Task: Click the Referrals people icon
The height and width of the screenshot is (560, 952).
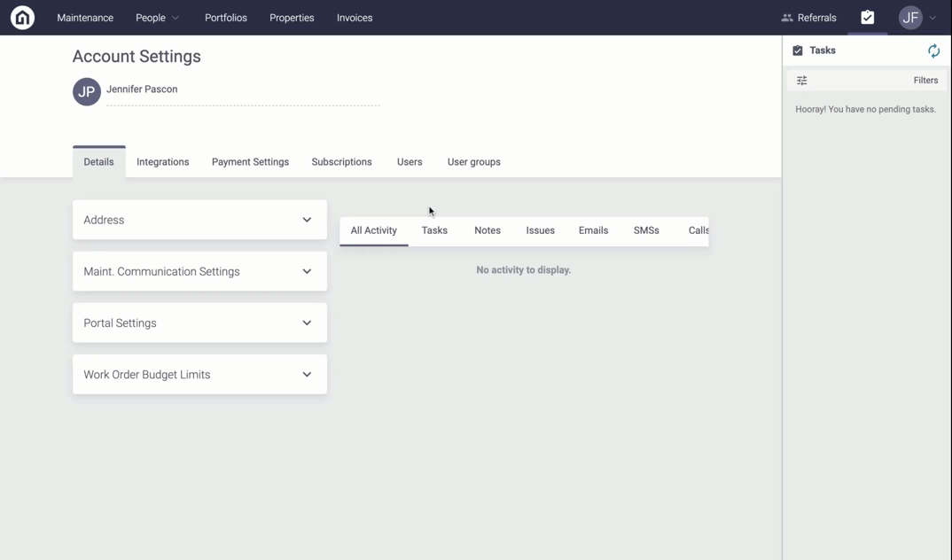Action: (786, 18)
